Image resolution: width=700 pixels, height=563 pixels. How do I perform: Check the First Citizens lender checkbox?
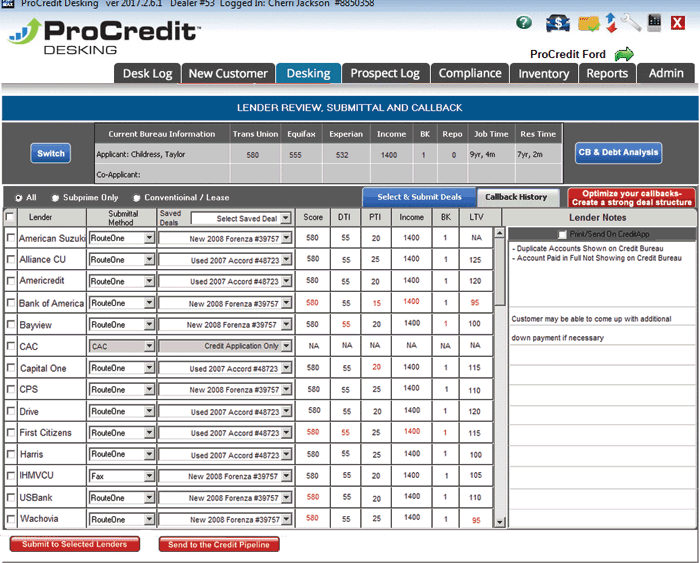[11, 432]
